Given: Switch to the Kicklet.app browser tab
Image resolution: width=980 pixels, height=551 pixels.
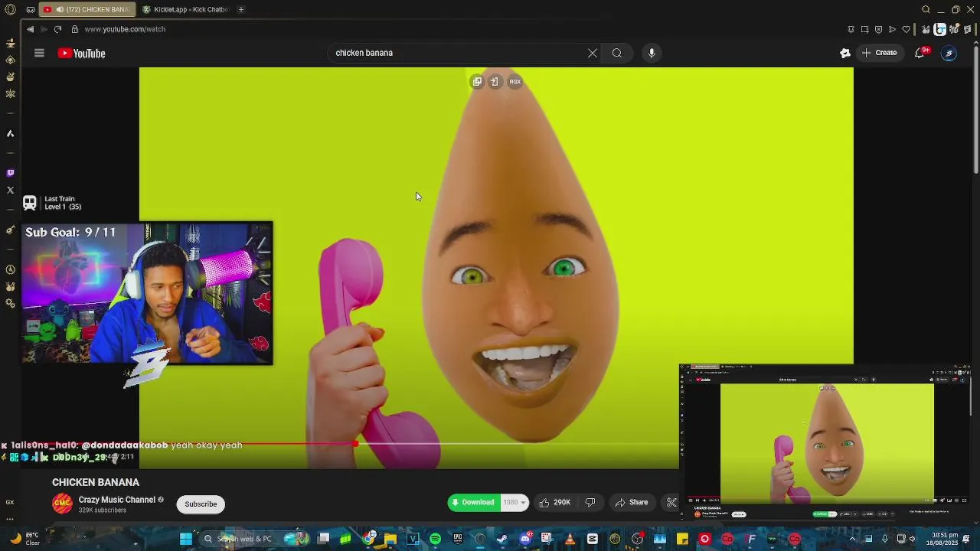Looking at the screenshot, I should point(185,9).
